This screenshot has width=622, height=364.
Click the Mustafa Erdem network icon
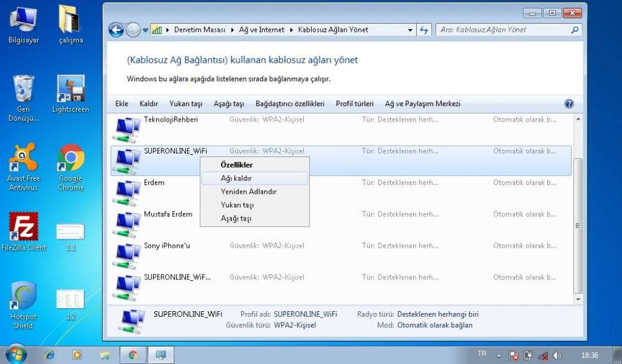tap(126, 224)
